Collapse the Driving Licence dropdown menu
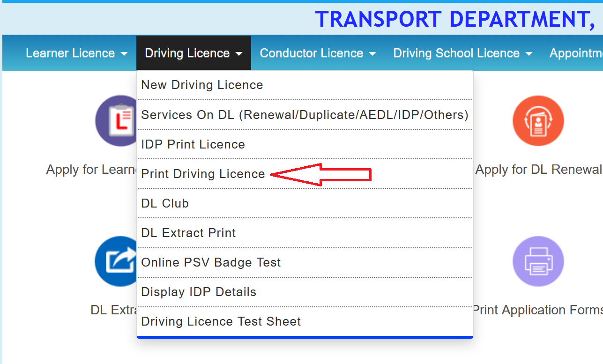603x364 pixels. (193, 53)
